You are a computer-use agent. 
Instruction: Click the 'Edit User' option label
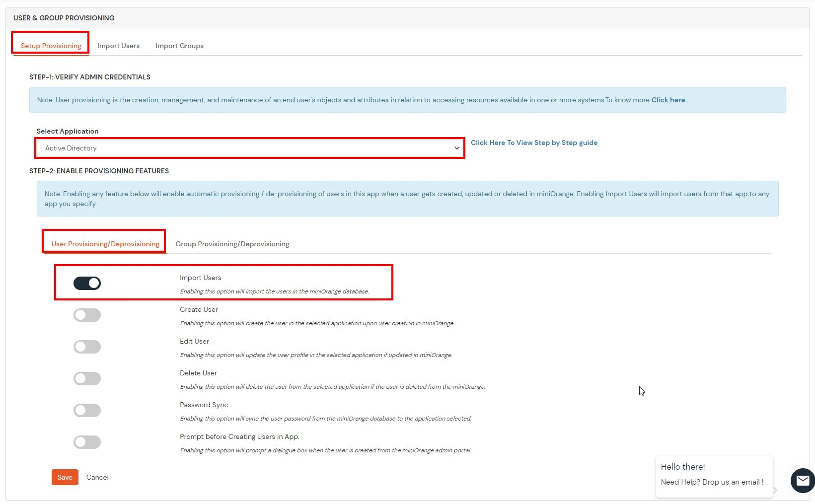click(x=194, y=341)
